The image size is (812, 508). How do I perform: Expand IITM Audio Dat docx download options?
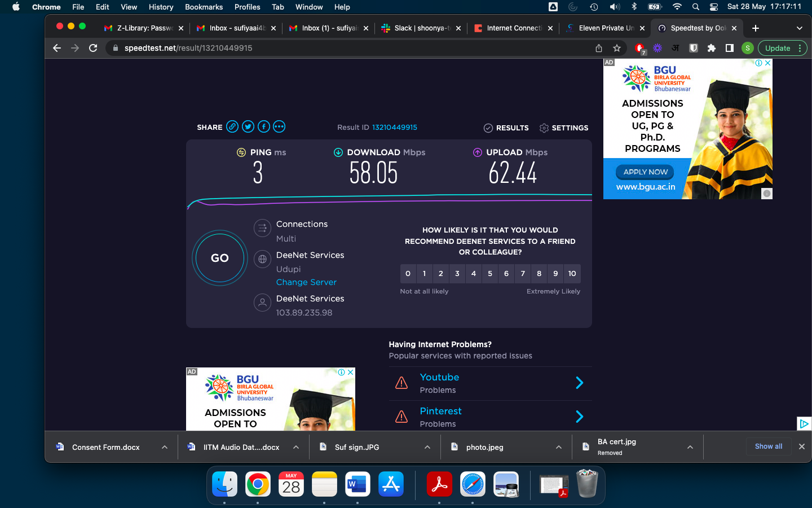pos(296,447)
